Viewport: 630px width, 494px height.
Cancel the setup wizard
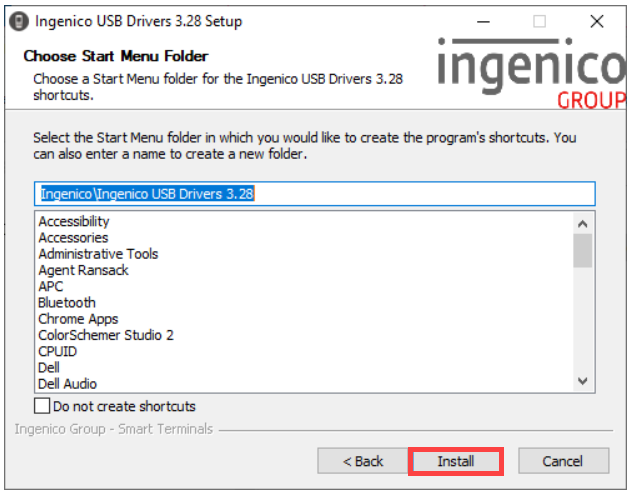(562, 461)
